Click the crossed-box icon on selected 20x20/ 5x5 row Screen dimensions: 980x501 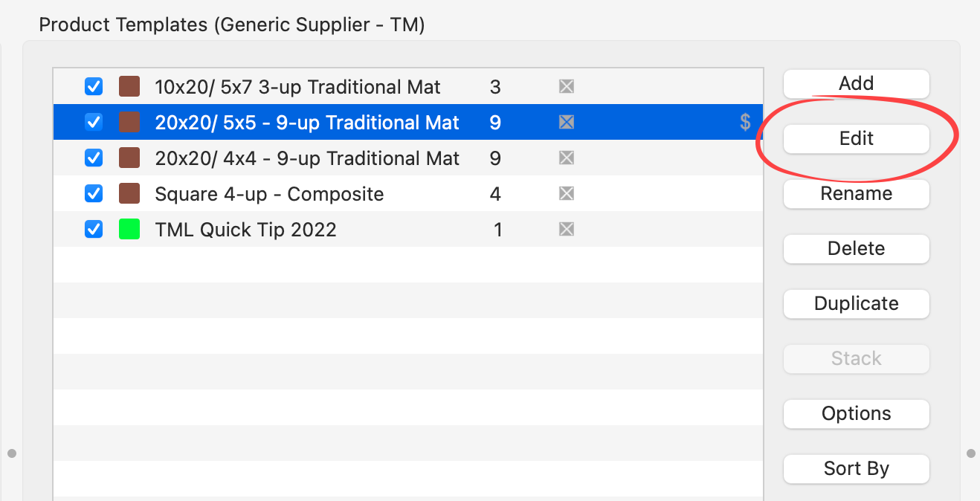pyautogui.click(x=567, y=122)
